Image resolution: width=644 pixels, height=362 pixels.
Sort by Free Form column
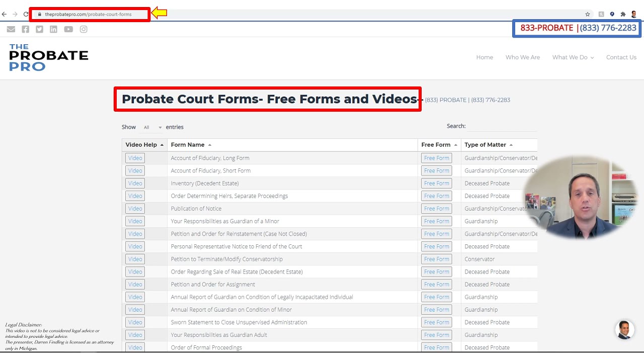pyautogui.click(x=439, y=145)
